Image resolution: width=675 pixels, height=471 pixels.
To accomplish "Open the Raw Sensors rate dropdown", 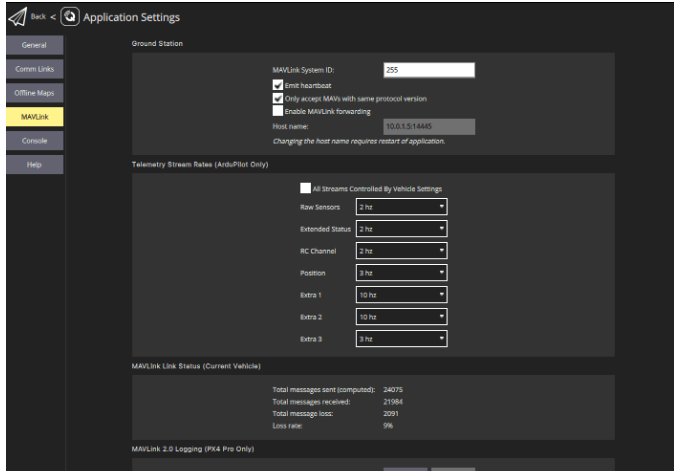I will pyautogui.click(x=401, y=207).
